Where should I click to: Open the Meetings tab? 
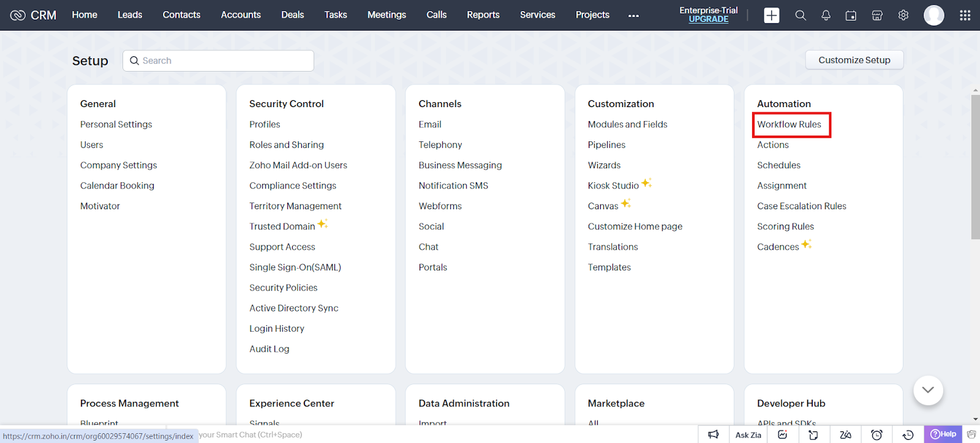pos(386,15)
